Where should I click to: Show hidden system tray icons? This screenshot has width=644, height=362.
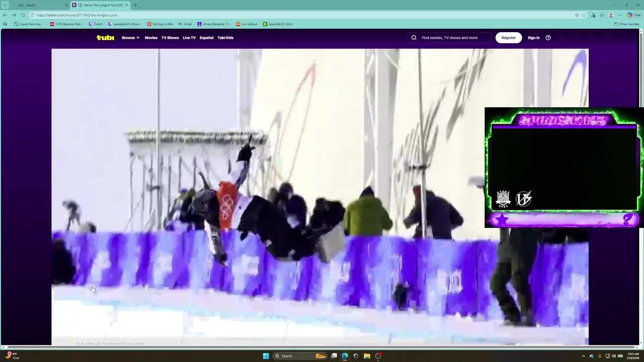[584, 356]
